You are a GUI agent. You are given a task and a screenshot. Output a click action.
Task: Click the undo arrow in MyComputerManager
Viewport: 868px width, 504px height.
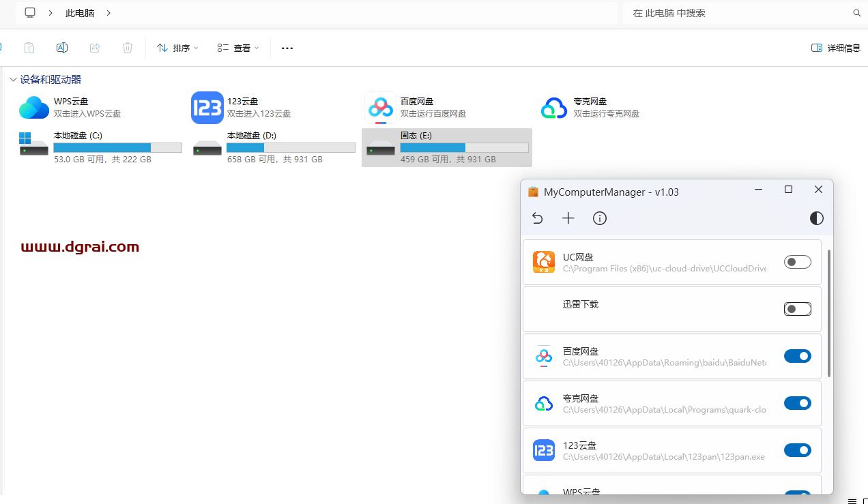click(x=537, y=218)
